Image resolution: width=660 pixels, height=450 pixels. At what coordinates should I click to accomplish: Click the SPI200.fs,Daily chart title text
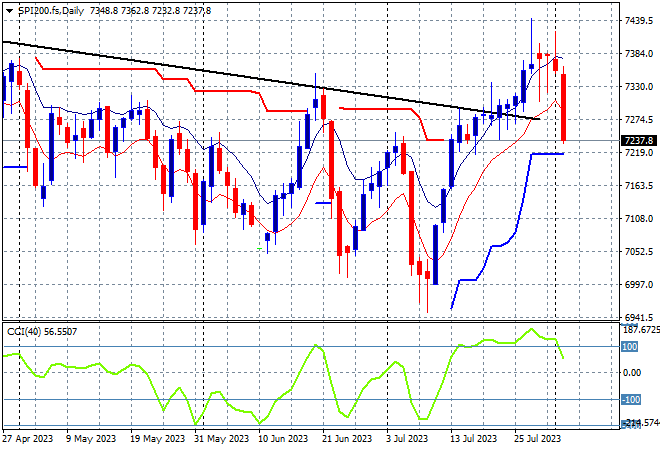click(x=51, y=11)
